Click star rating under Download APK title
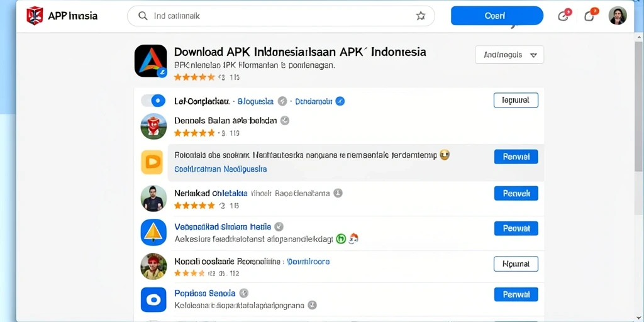The image size is (644, 322). 194,77
